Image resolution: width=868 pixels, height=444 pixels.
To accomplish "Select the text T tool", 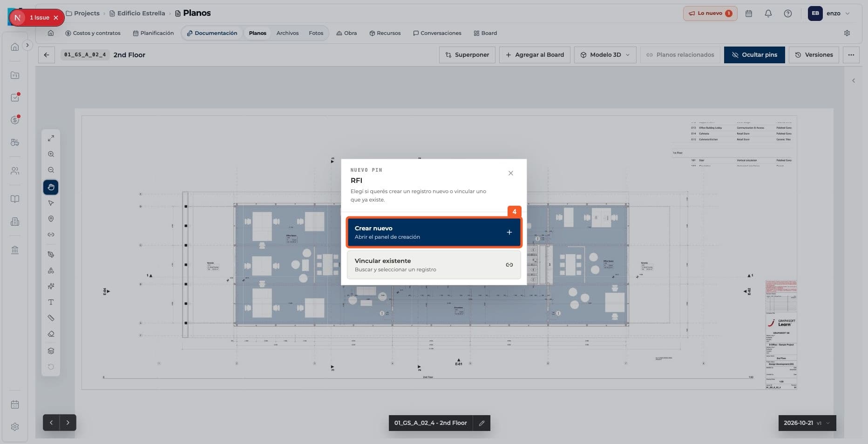I will pos(51,302).
